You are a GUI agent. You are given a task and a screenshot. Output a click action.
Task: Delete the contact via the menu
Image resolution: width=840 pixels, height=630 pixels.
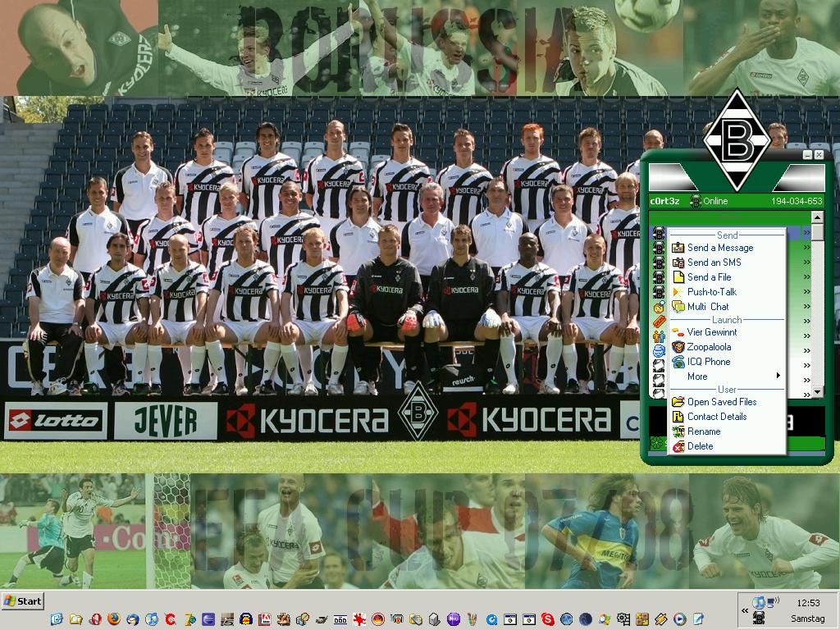click(727, 446)
